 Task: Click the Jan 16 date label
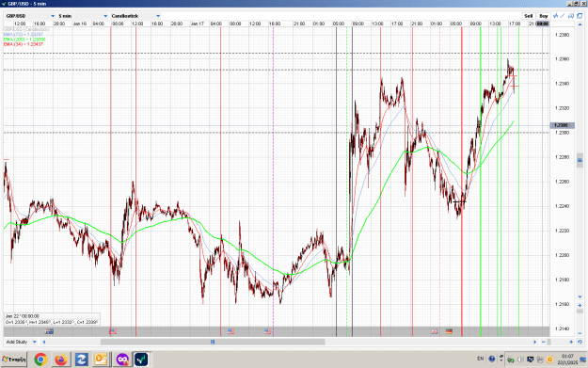click(80, 24)
